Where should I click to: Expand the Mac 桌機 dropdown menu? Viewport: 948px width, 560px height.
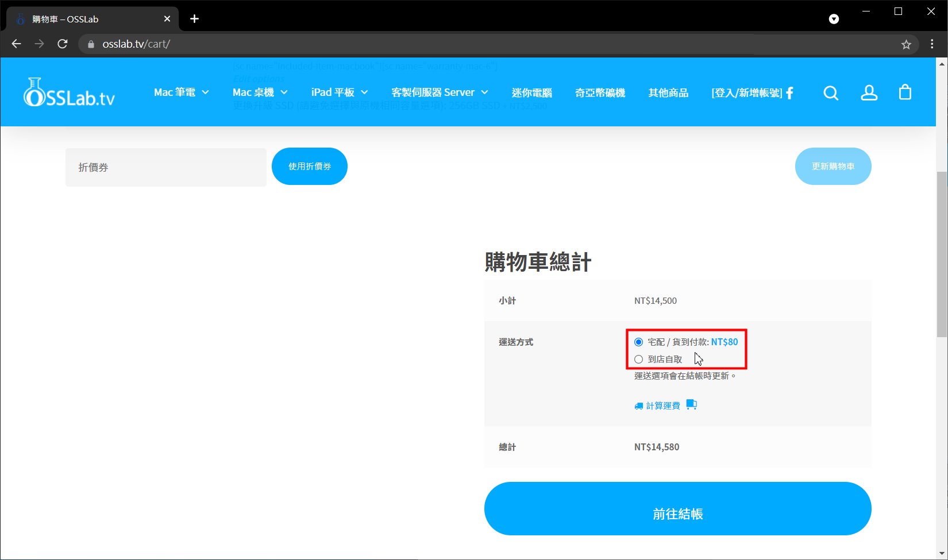[x=260, y=92]
